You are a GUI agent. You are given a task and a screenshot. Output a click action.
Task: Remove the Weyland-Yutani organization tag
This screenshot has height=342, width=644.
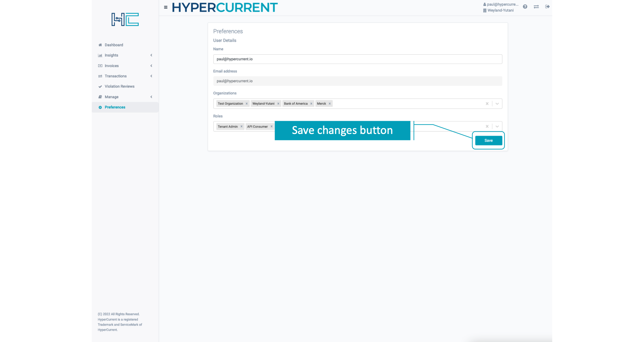(x=278, y=104)
